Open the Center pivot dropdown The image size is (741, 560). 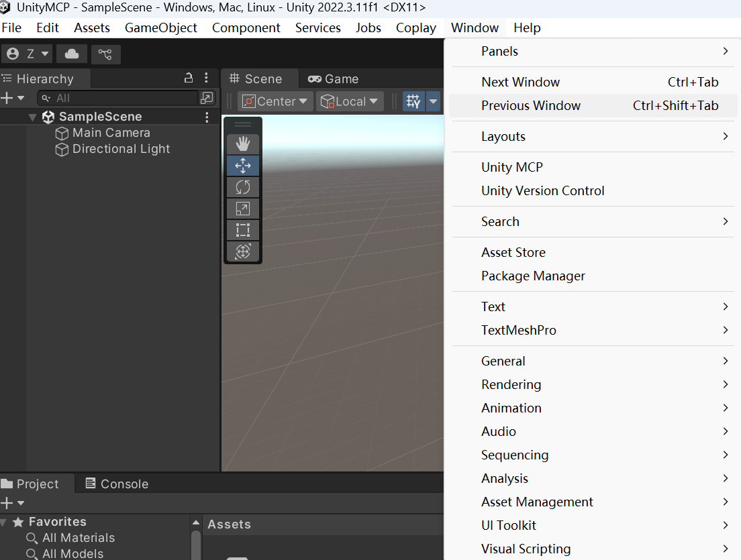tap(275, 101)
